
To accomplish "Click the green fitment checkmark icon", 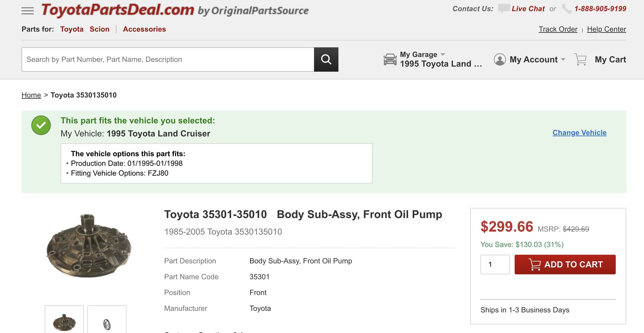I will pos(41,125).
